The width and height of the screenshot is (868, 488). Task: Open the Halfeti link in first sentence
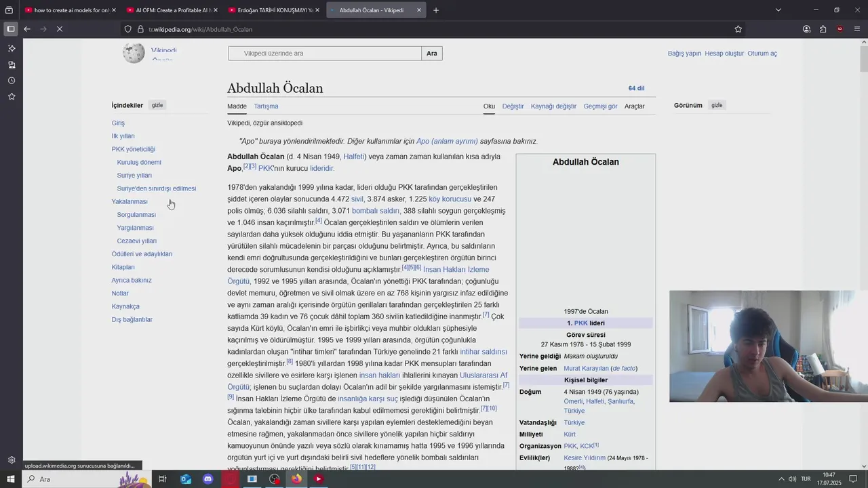(x=353, y=157)
